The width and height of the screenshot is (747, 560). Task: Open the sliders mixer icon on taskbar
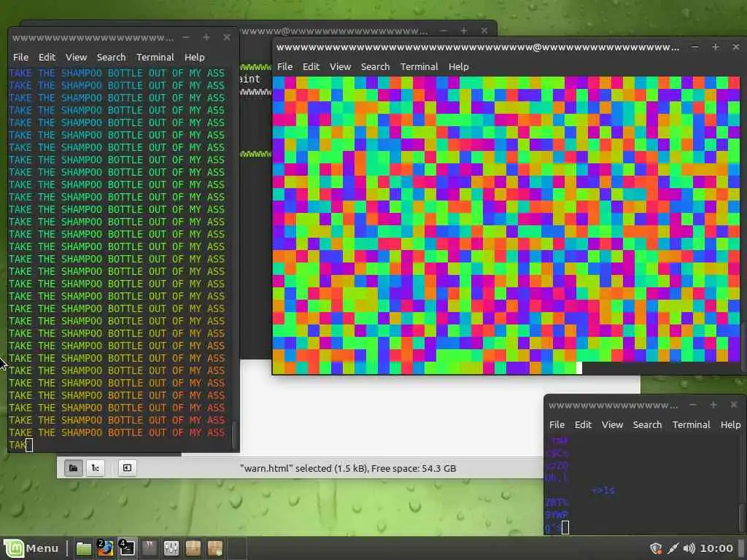pos(171,548)
